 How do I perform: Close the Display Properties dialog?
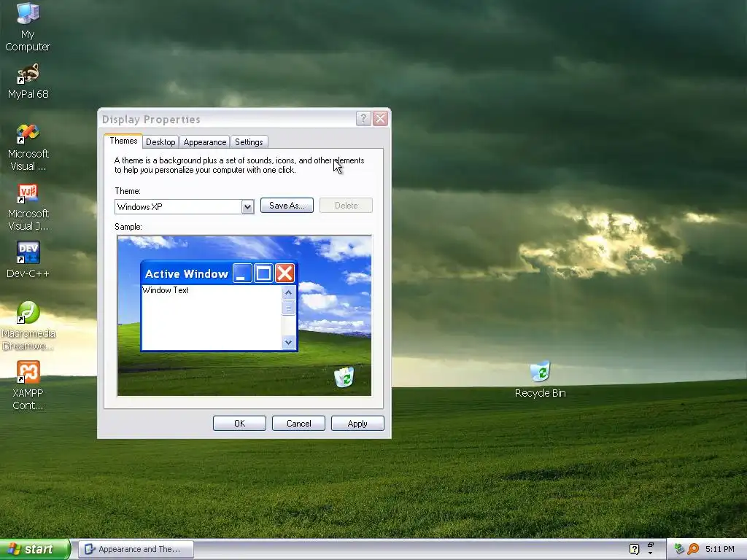pos(380,118)
